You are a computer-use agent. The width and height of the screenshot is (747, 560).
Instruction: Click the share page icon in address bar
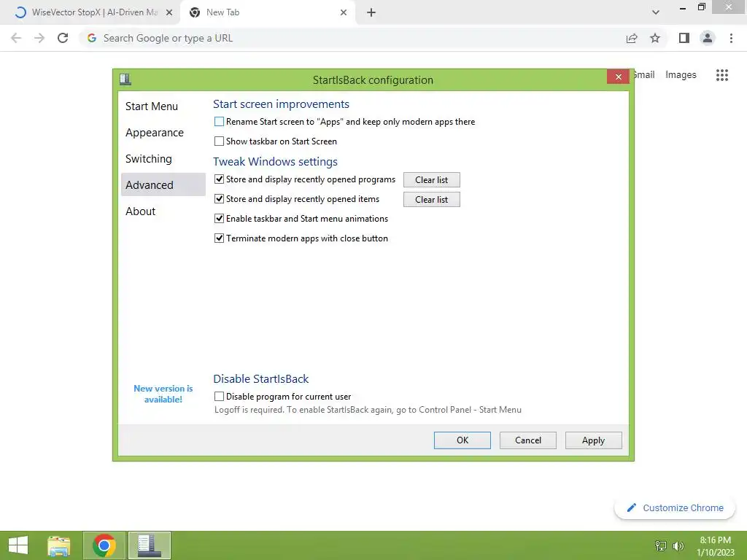pos(632,38)
